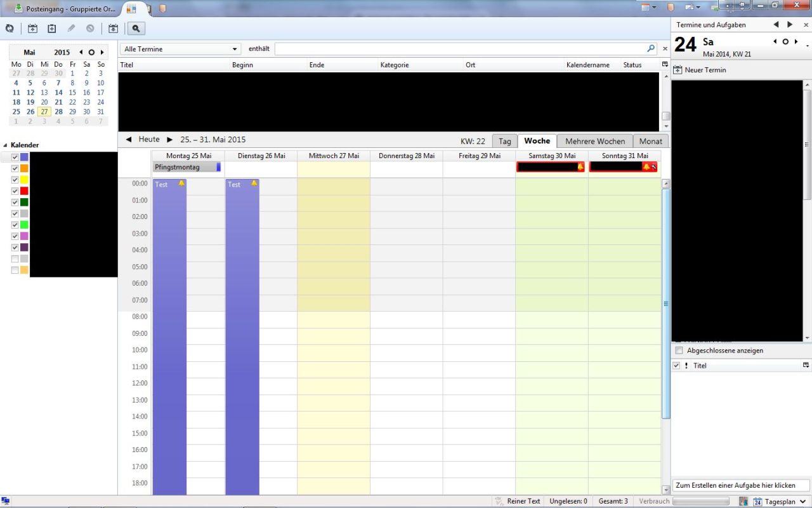The image size is (812, 508).
Task: Create a new task via toolbar icon
Action: tap(52, 29)
